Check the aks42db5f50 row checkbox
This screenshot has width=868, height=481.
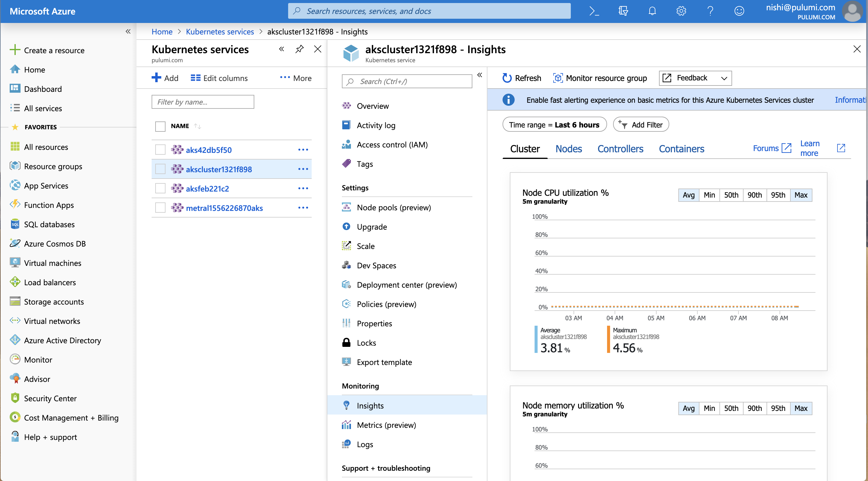[x=160, y=150]
